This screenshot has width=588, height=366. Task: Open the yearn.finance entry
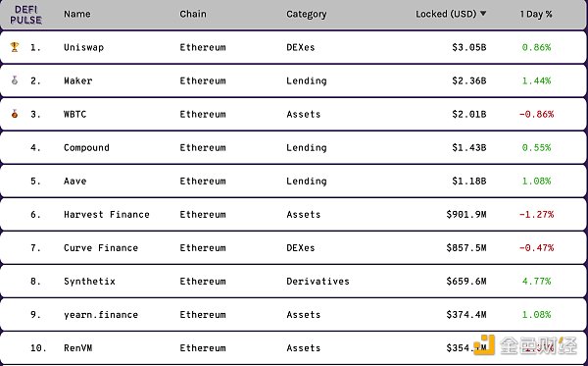pos(101,315)
